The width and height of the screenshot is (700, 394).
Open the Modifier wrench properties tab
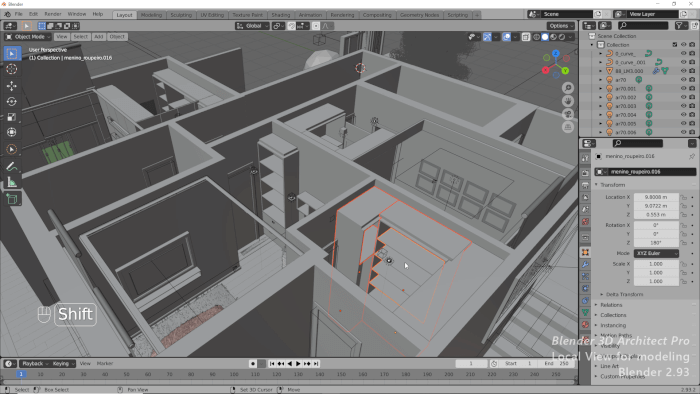[x=585, y=264]
